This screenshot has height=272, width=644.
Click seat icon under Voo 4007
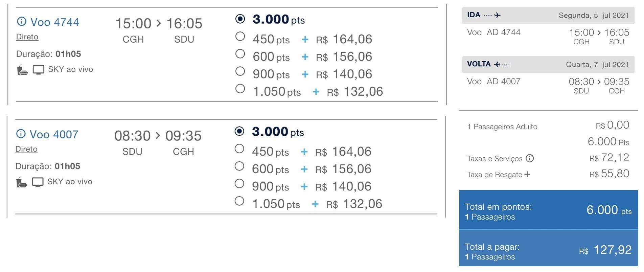click(x=21, y=182)
